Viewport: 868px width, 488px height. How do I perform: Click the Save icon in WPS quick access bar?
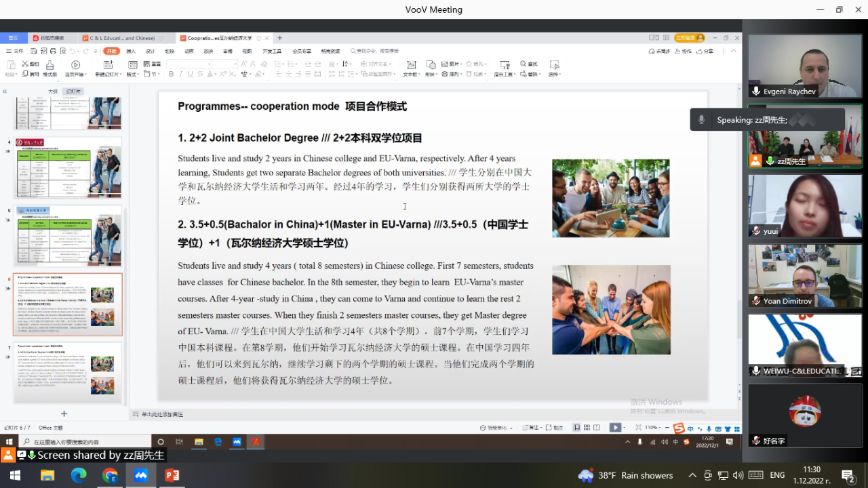coord(34,51)
